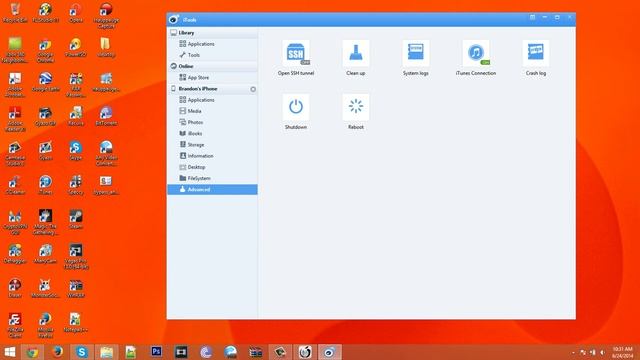
Task: Open the App Store entry
Action: (212, 77)
